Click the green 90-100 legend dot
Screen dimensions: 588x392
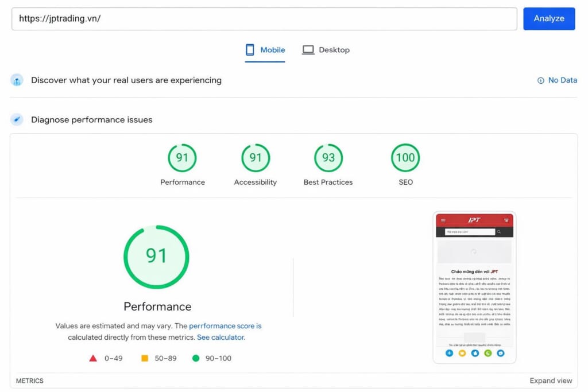pos(196,358)
